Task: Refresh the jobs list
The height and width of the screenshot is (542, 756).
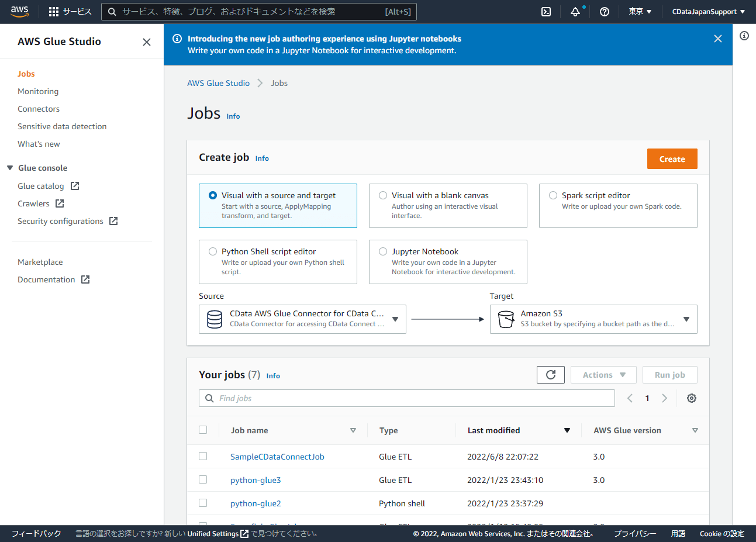Action: tap(550, 375)
